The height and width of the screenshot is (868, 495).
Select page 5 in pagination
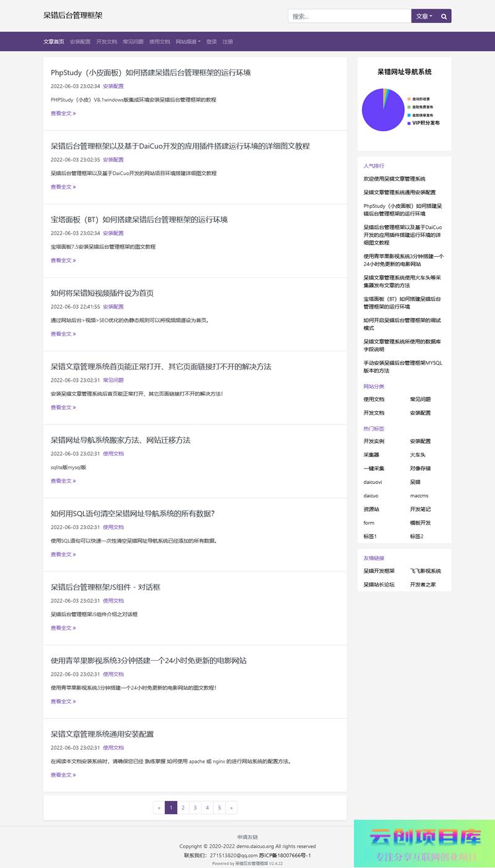click(219, 807)
